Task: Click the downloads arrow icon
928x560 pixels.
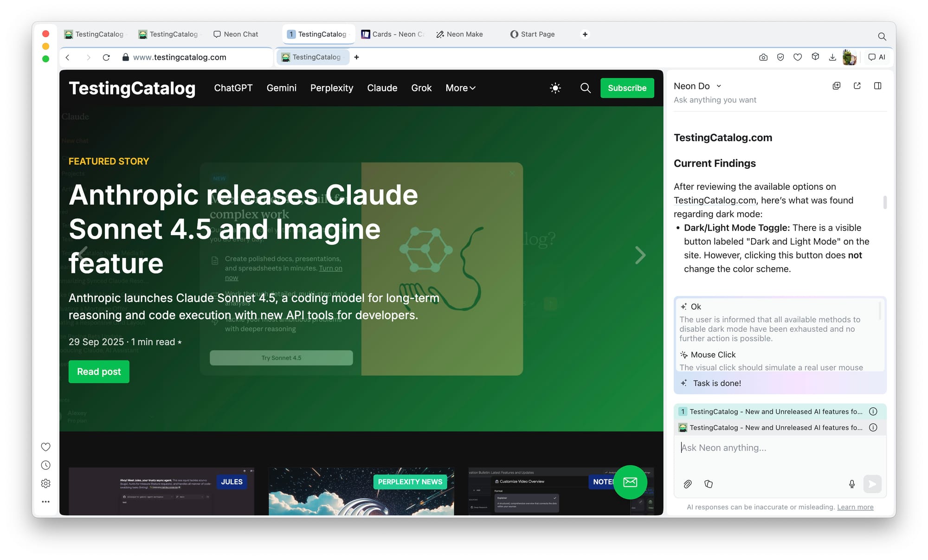Action: (x=832, y=57)
